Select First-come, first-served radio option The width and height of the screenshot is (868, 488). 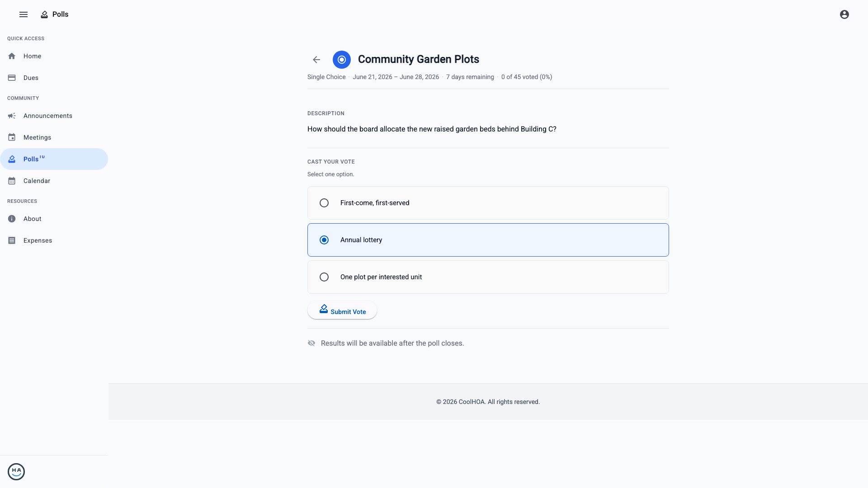click(x=324, y=203)
